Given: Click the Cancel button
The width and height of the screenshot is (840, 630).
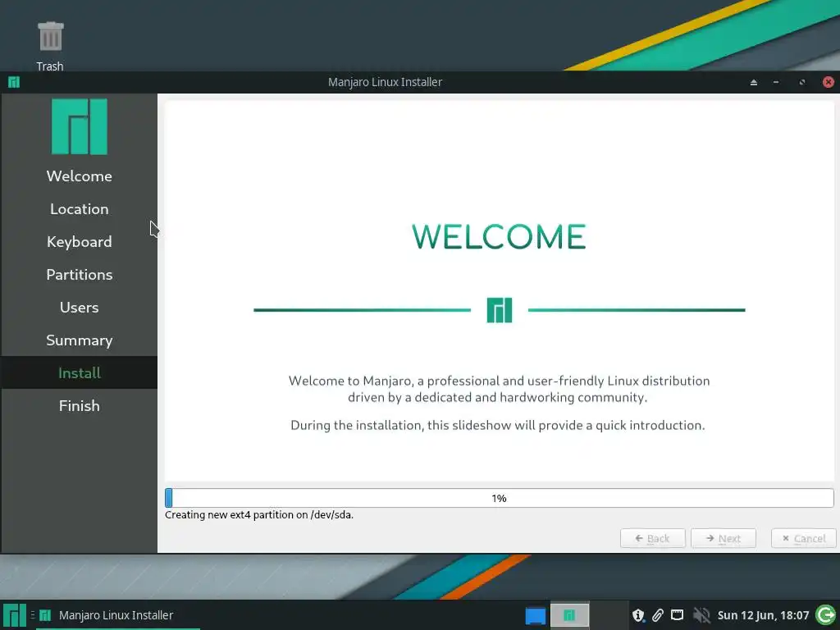Looking at the screenshot, I should pos(804,538).
